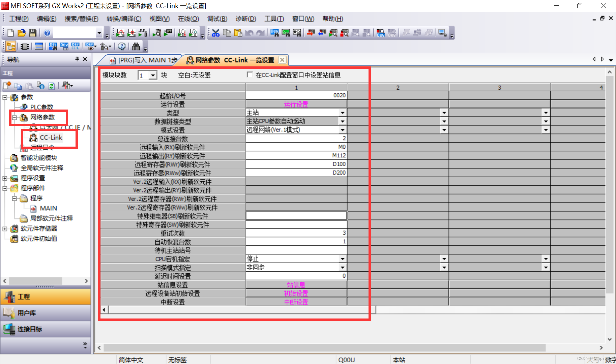Viewport: 616px width, 364px height.
Task: Click the 远程输出(RY) field showing M112
Action: 296,155
